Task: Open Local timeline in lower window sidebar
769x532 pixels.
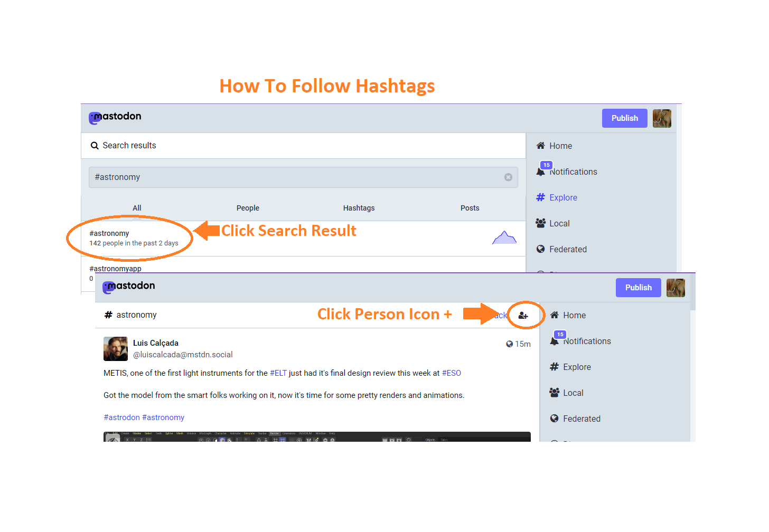Action: pyautogui.click(x=573, y=393)
